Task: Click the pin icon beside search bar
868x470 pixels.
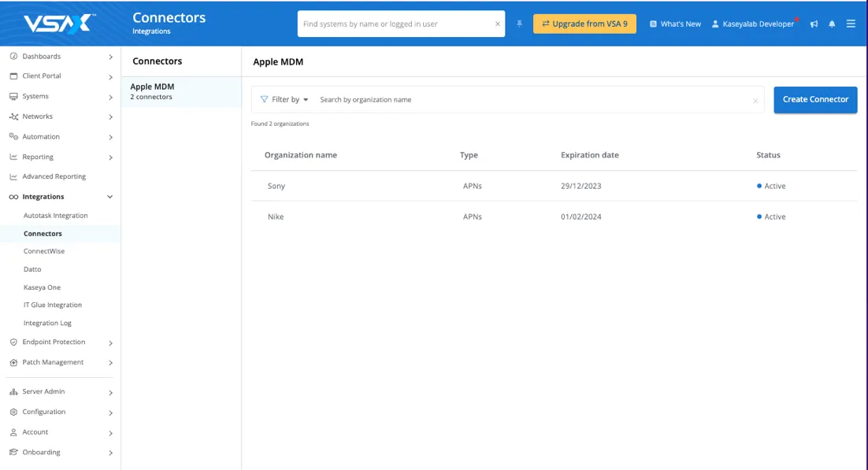Action: click(520, 24)
